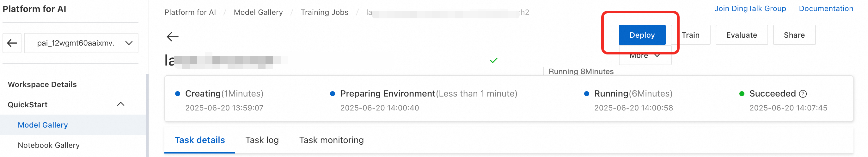The width and height of the screenshot is (868, 157).
Task: Open the Documentation link
Action: (x=826, y=9)
